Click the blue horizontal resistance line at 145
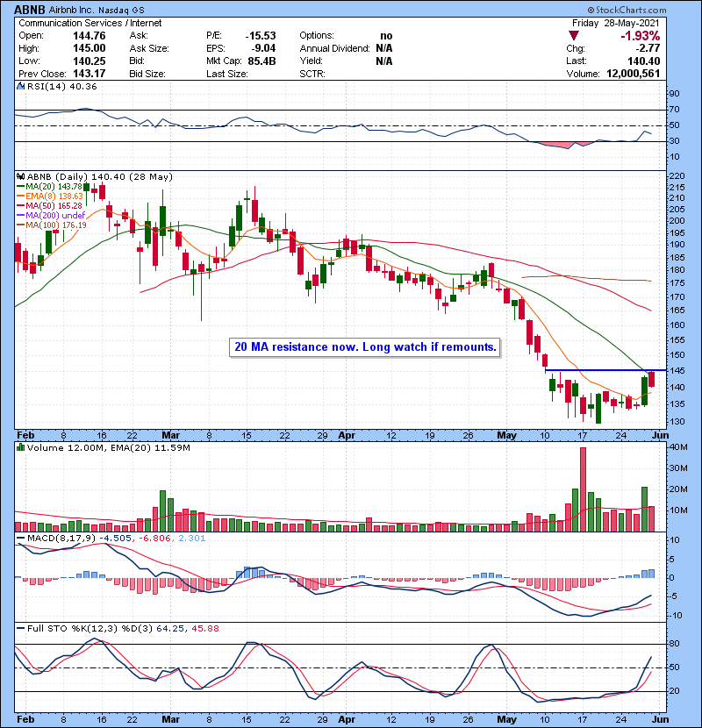This screenshot has height=728, width=702. (x=605, y=370)
